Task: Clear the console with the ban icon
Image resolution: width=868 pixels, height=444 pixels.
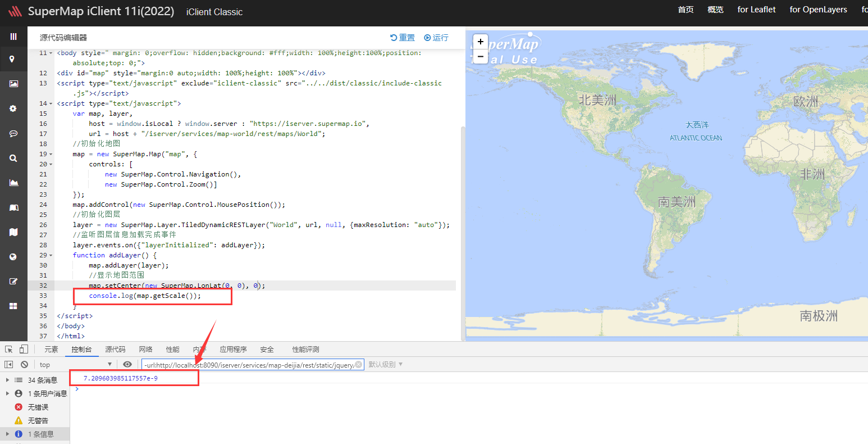Action: pos(24,364)
